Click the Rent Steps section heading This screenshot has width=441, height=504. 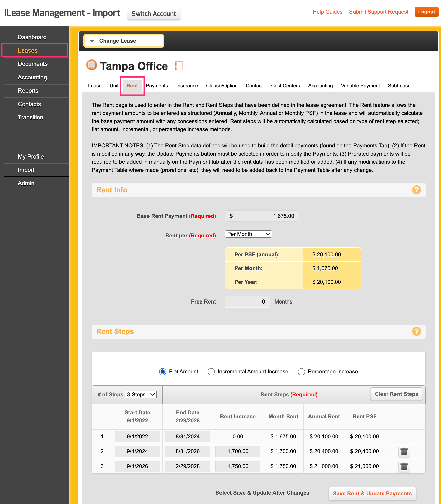pyautogui.click(x=115, y=331)
